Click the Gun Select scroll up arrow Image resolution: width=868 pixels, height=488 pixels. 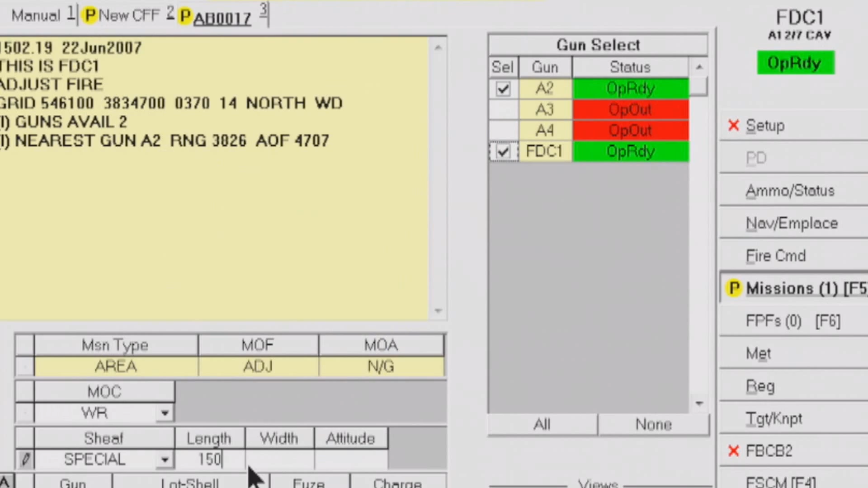click(699, 67)
